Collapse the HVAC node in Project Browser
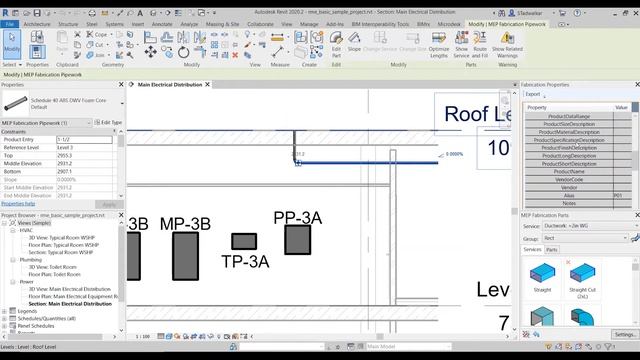The width and height of the screenshot is (640, 360). tap(13, 230)
